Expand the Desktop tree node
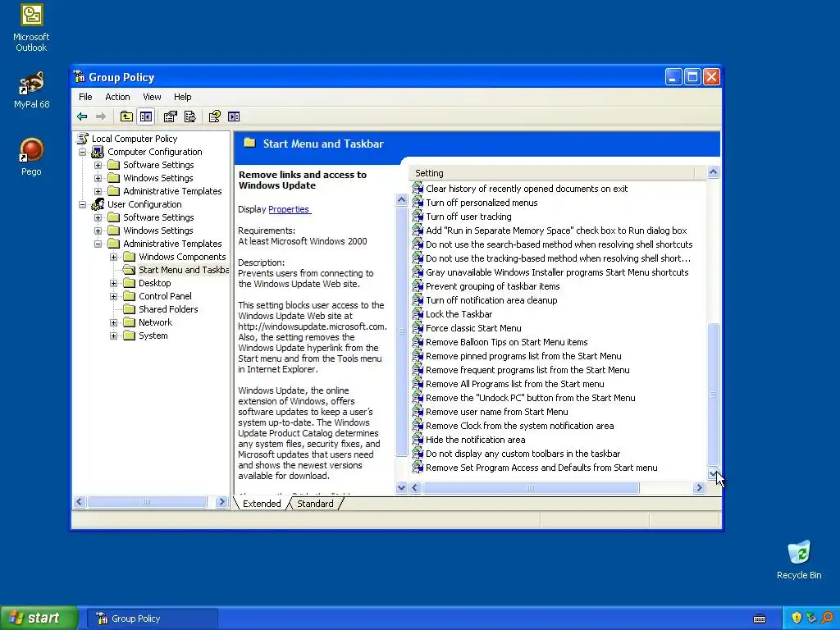 pyautogui.click(x=113, y=283)
